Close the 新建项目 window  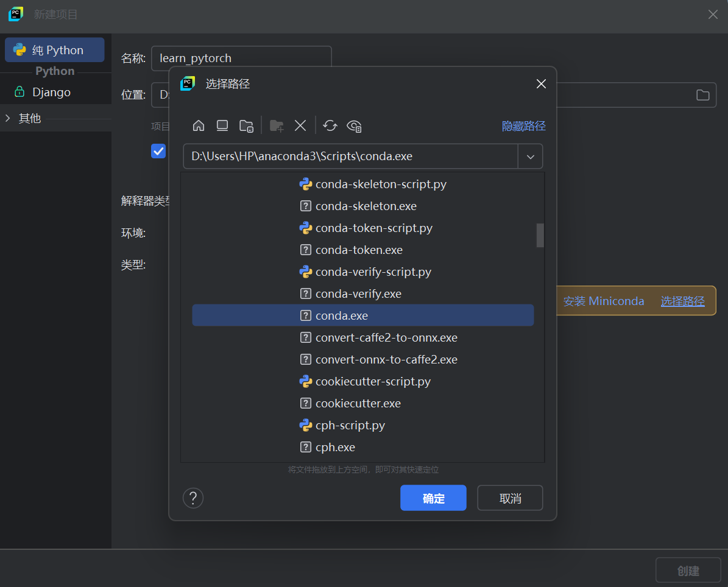coord(713,15)
